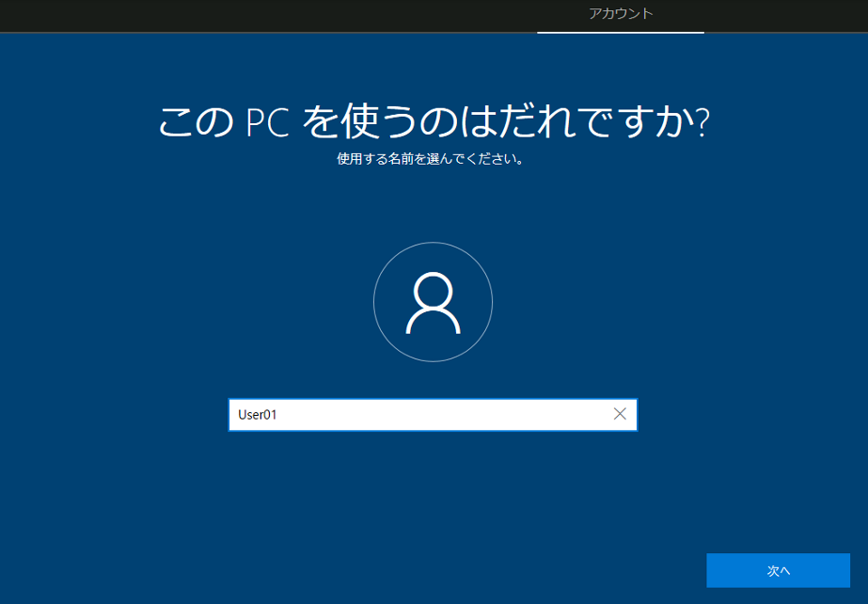This screenshot has width=868, height=604.
Task: Click the border of the name input box
Action: pyautogui.click(x=433, y=398)
